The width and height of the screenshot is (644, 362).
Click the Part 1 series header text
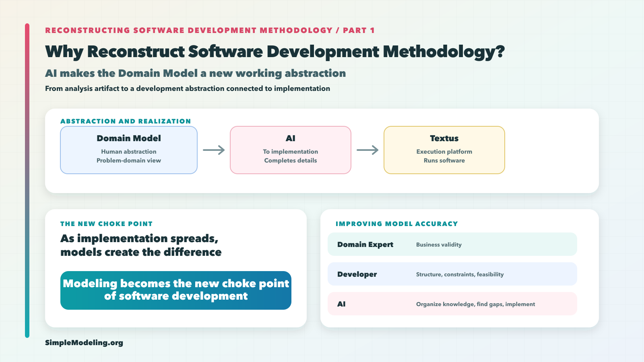coord(210,30)
